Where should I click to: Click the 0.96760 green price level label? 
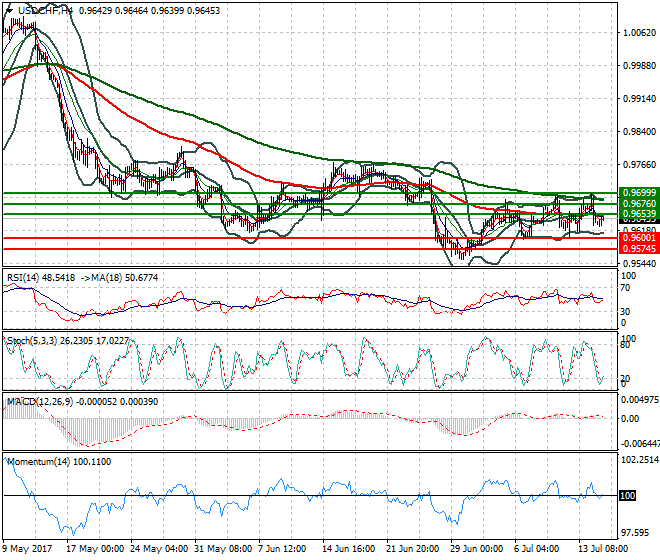pyautogui.click(x=639, y=203)
